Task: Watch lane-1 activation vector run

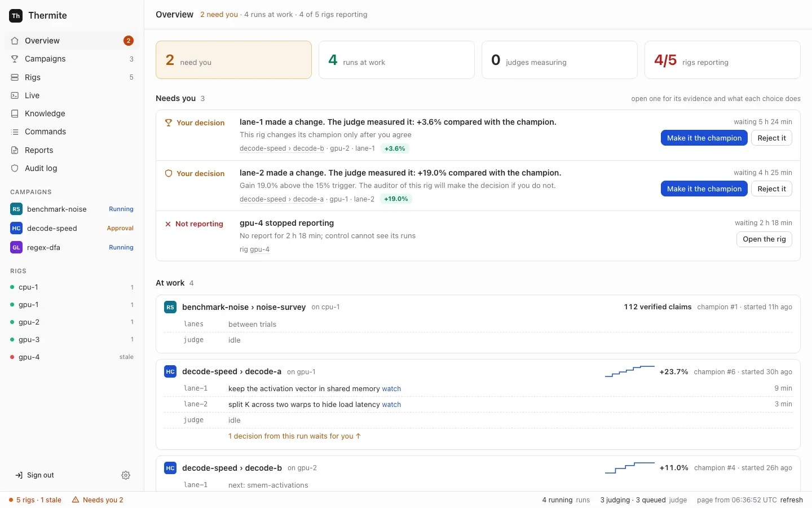Action: click(391, 389)
